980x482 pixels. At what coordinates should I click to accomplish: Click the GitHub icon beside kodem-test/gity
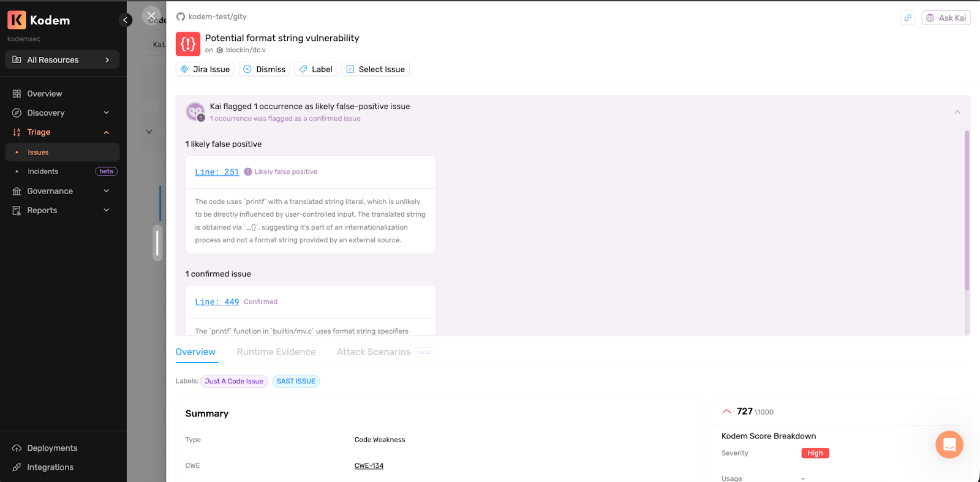click(181, 17)
